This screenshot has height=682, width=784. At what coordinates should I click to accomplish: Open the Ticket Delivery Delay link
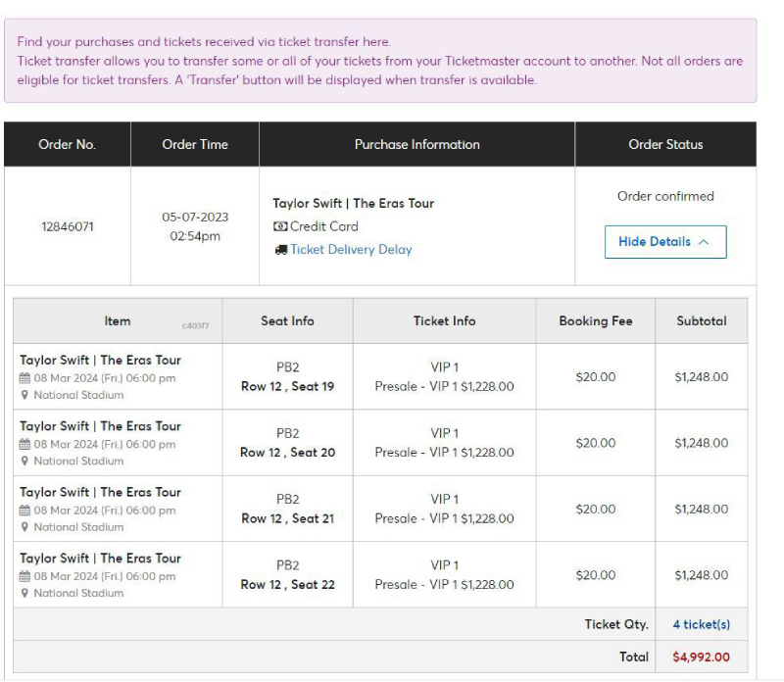(x=351, y=250)
